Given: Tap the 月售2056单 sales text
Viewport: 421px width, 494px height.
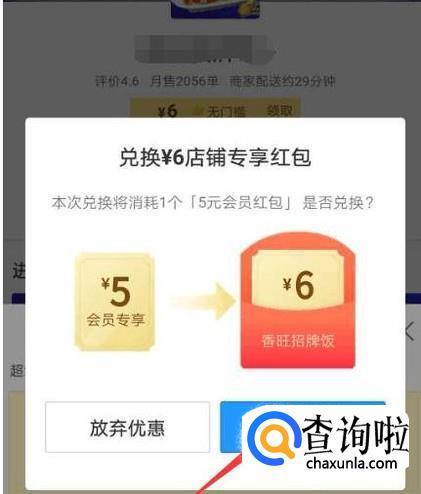Looking at the screenshot, I should 184,81.
